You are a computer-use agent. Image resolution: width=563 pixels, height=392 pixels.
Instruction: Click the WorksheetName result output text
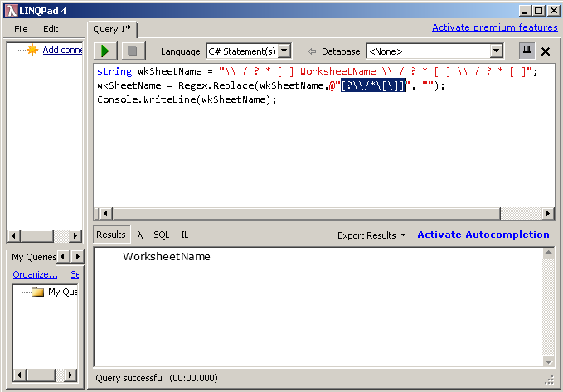coord(166,257)
